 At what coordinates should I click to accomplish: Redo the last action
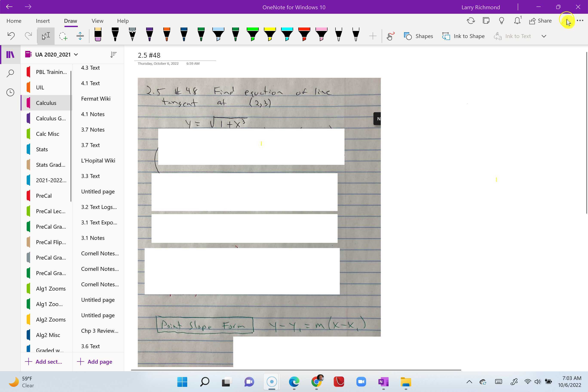[x=28, y=36]
